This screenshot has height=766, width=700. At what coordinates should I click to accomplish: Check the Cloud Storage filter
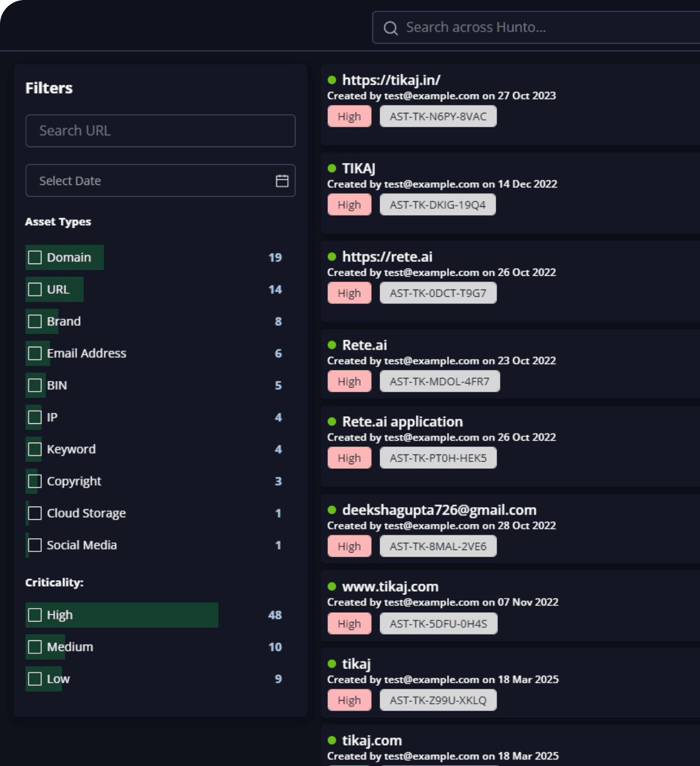click(x=35, y=513)
